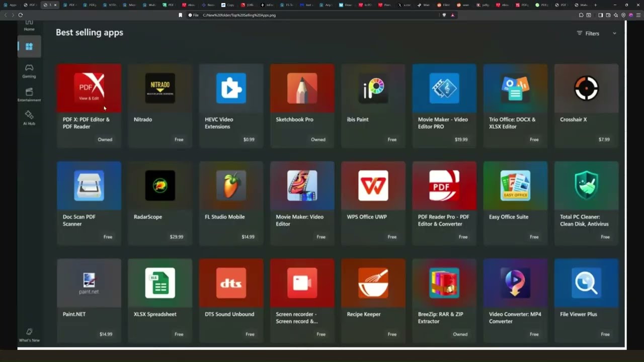Image resolution: width=644 pixels, height=362 pixels.
Task: Open the BreeZip RAR & ZIP icon
Action: [444, 283]
